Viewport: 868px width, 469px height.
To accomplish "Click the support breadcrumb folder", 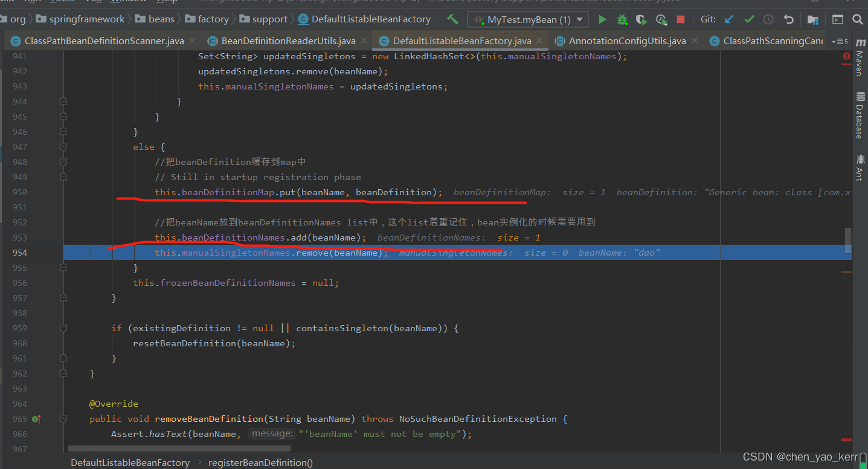I will 263,19.
